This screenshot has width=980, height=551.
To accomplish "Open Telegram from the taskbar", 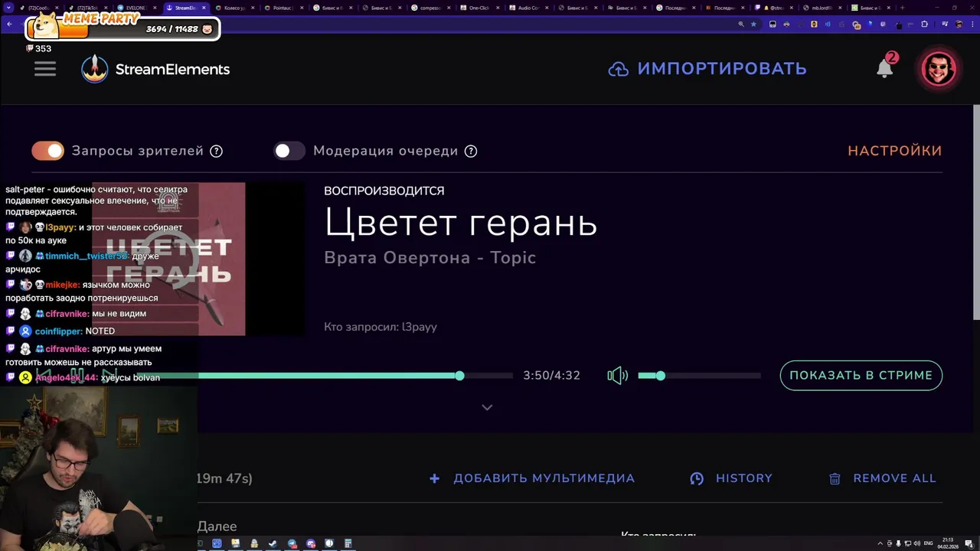I will coord(292,543).
